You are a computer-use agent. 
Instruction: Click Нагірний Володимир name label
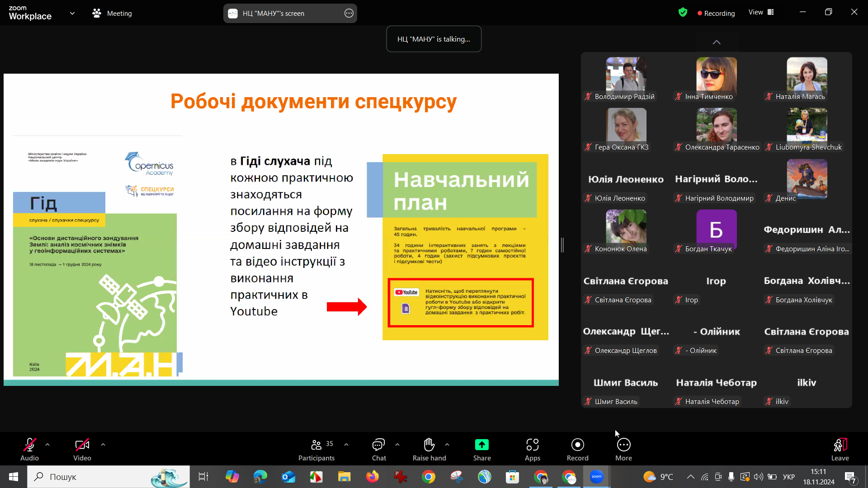pos(719,198)
